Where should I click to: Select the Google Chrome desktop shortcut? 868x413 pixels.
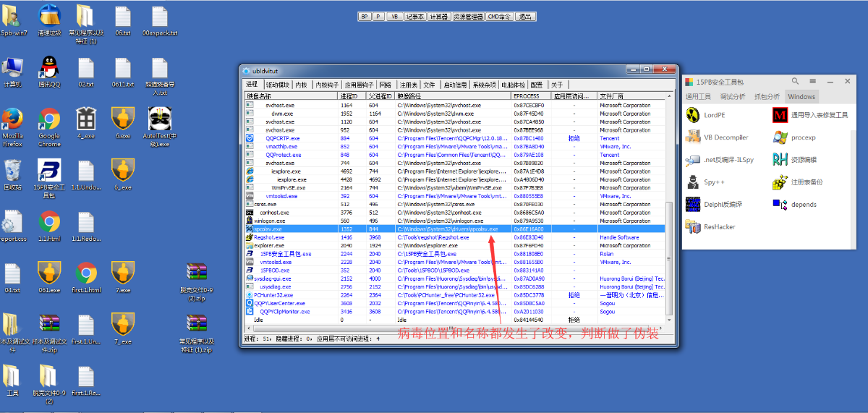tap(49, 127)
